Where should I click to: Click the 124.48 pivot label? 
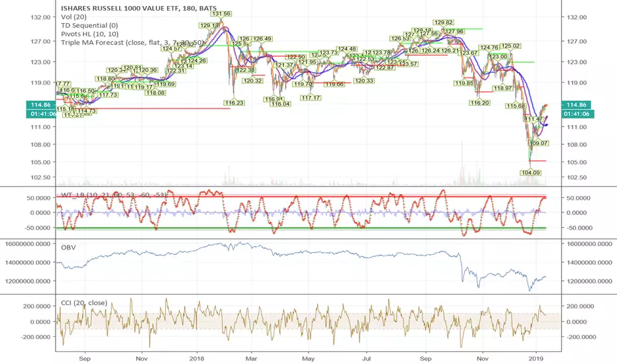click(347, 49)
